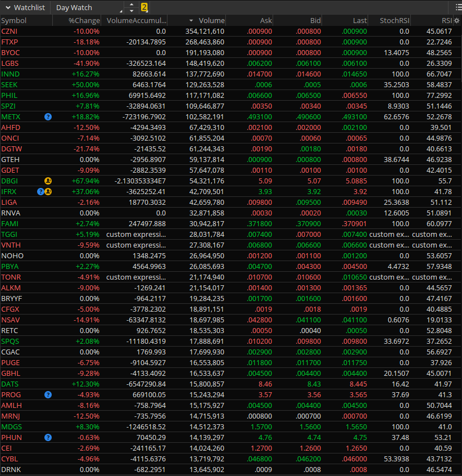
Task: Select the FAMI symbol
Action: (x=10, y=224)
